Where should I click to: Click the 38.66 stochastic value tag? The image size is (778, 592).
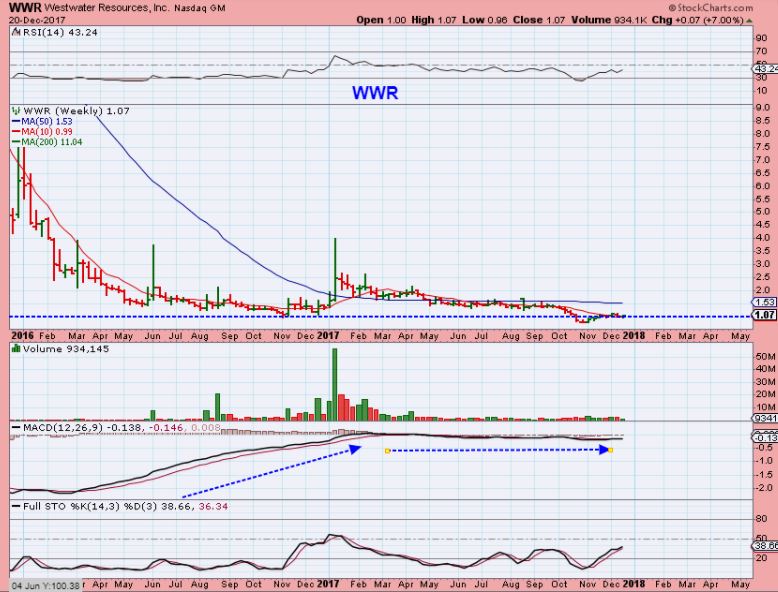point(766,546)
